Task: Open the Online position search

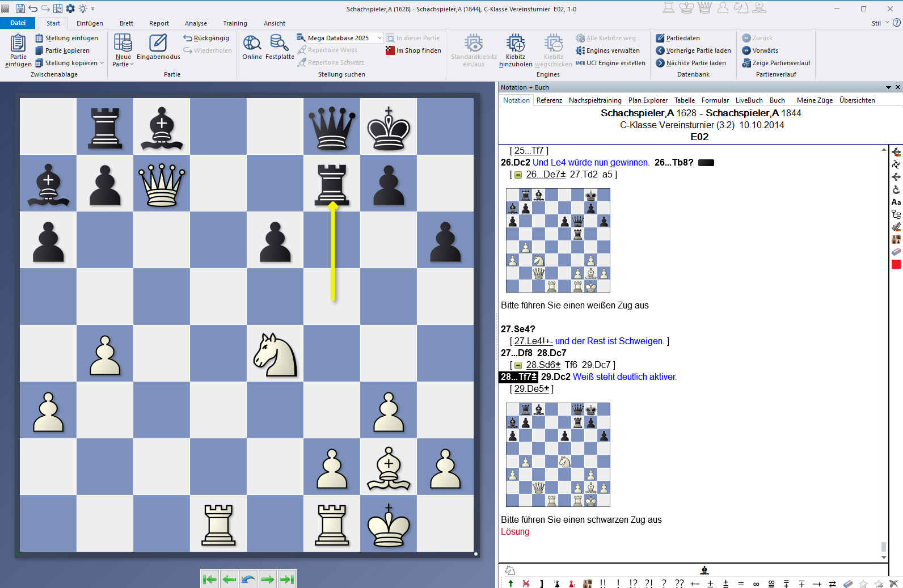Action: (252, 44)
